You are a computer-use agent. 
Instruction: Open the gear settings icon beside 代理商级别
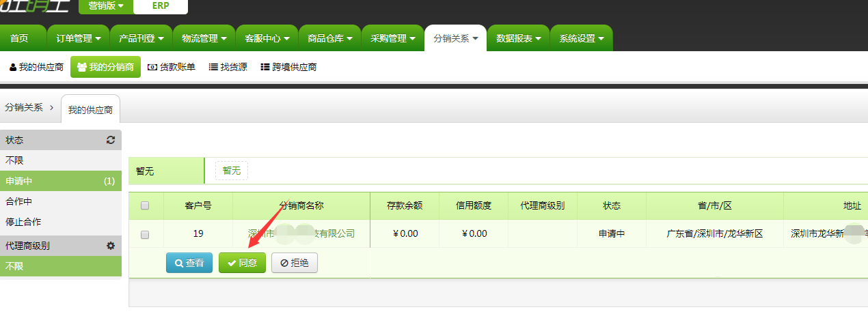(x=111, y=246)
